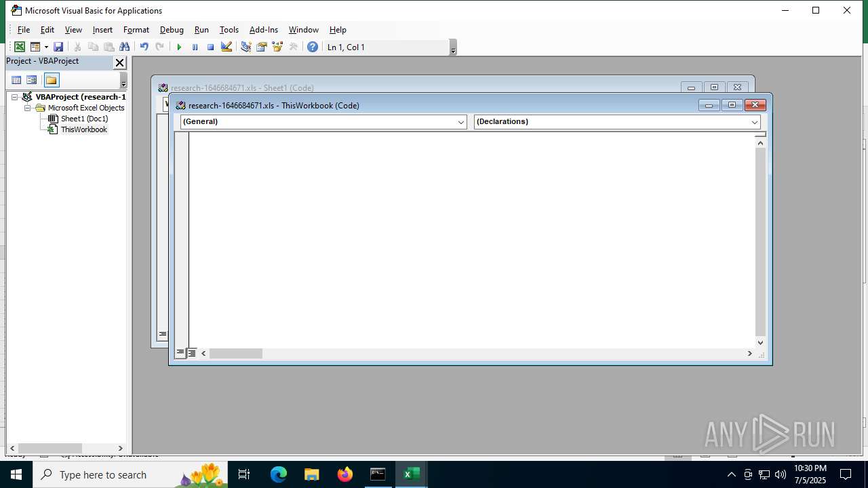The height and width of the screenshot is (488, 868).
Task: Collapse the Microsoft Excel Objects folder
Action: tap(28, 108)
